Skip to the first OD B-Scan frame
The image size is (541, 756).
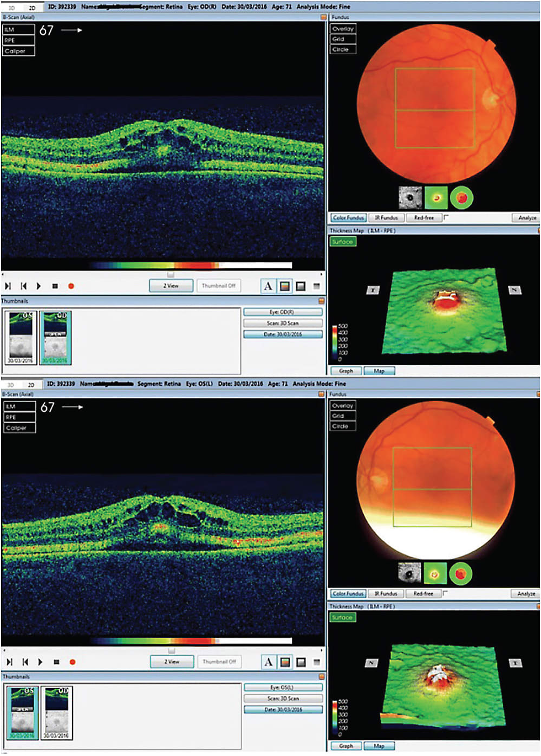pos(23,286)
